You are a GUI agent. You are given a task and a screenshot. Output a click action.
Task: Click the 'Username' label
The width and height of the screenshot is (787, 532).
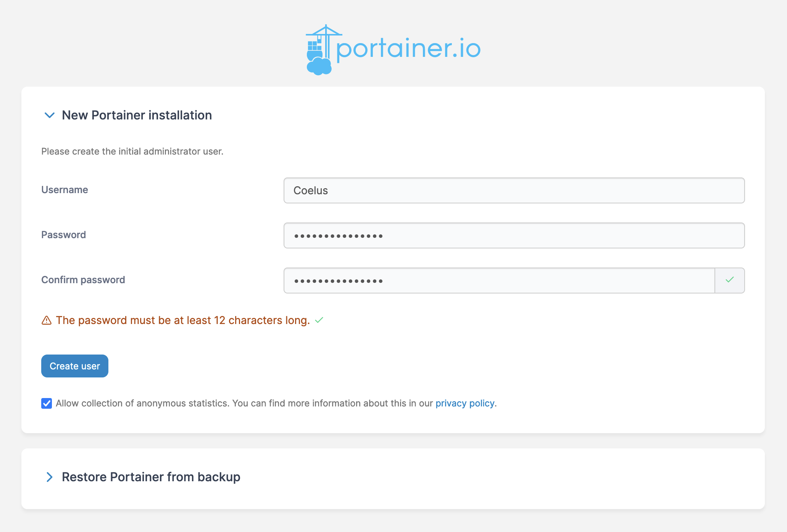[x=65, y=190]
